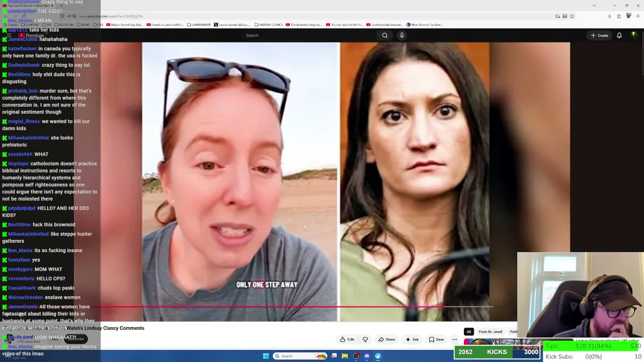Open YouTube notifications bell
This screenshot has width=644, height=362.
pyautogui.click(x=619, y=35)
